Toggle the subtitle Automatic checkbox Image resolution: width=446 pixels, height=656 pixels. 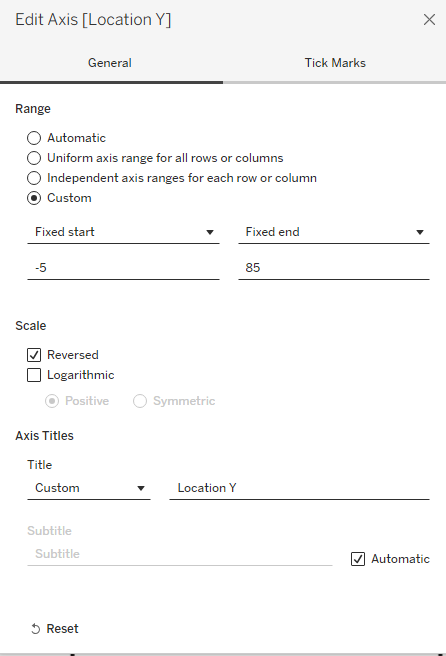click(358, 559)
